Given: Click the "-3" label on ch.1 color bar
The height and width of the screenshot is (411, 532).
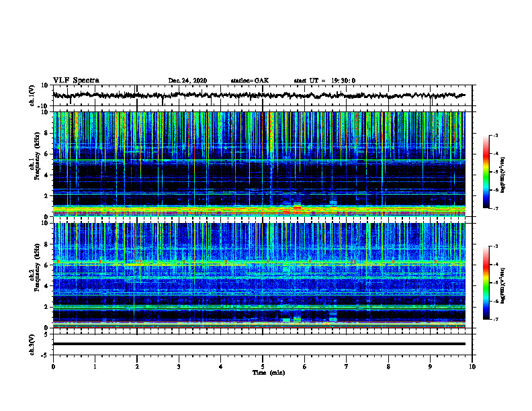Looking at the screenshot, I should tap(496, 135).
